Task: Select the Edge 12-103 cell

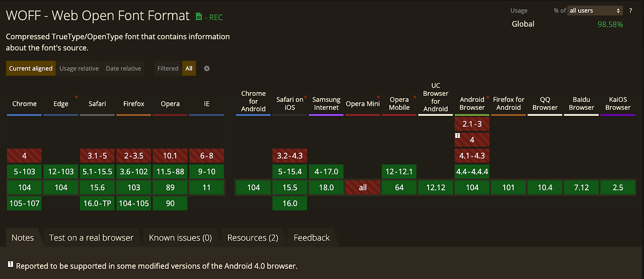Action: [61, 172]
